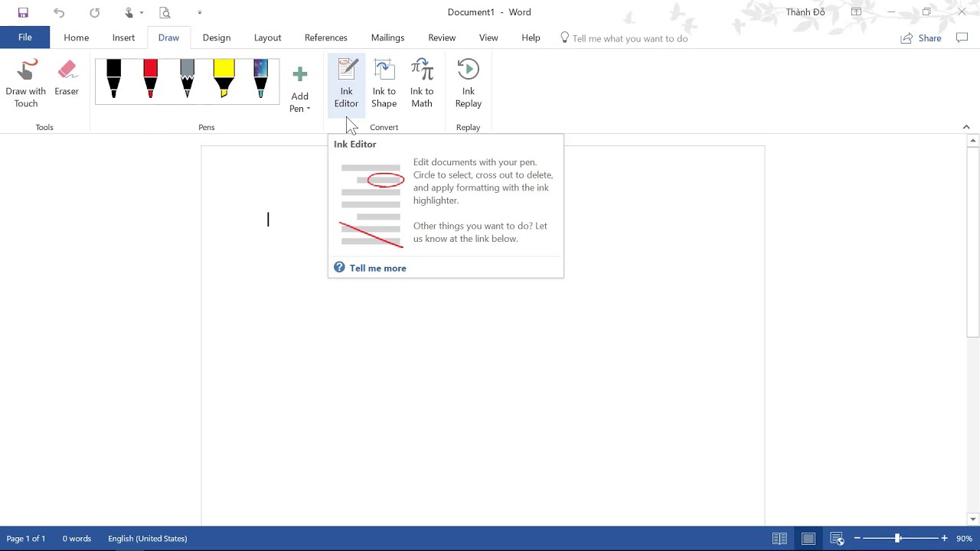Open the File menu
Viewport: 980px width, 551px height.
[25, 37]
